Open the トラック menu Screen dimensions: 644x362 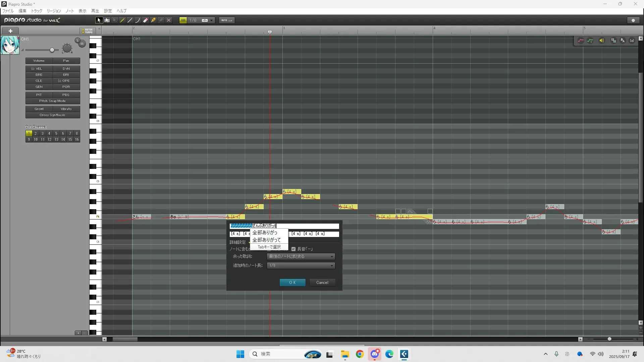(37, 11)
